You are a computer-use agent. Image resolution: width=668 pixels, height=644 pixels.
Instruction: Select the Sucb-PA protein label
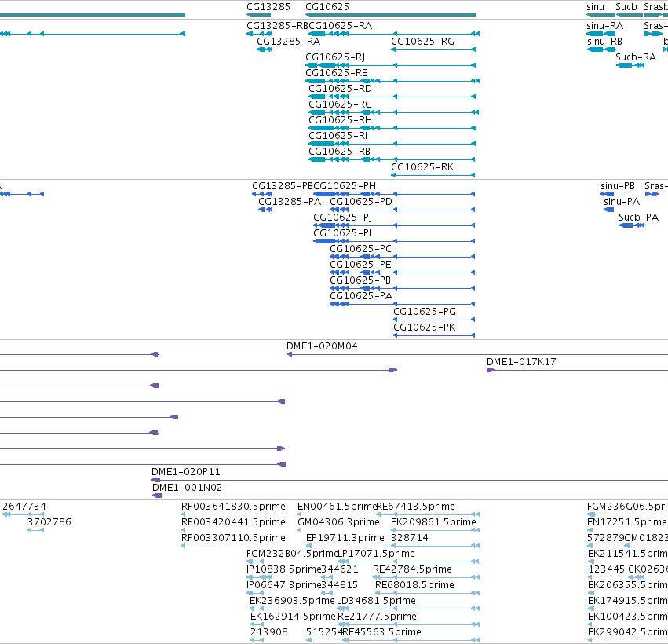(639, 218)
